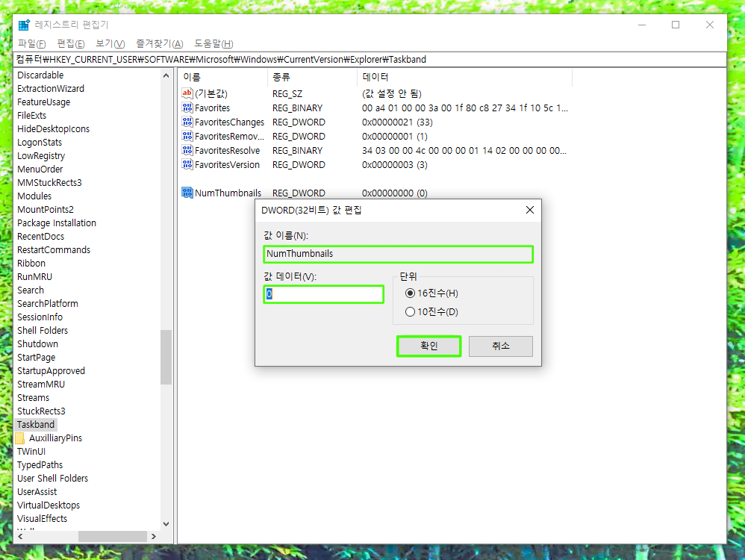Confirm with the 확인 button
Screen dimensions: 745x560
pyautogui.click(x=429, y=346)
